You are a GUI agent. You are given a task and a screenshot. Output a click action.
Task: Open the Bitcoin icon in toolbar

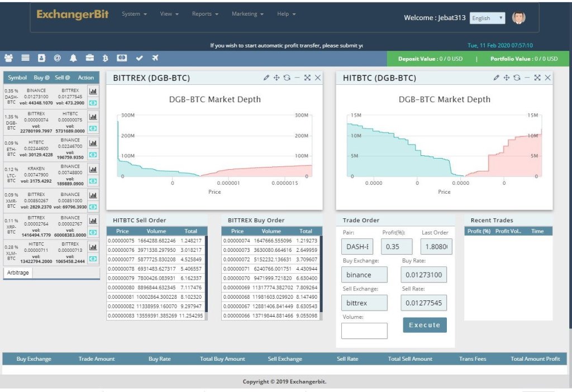coord(105,58)
